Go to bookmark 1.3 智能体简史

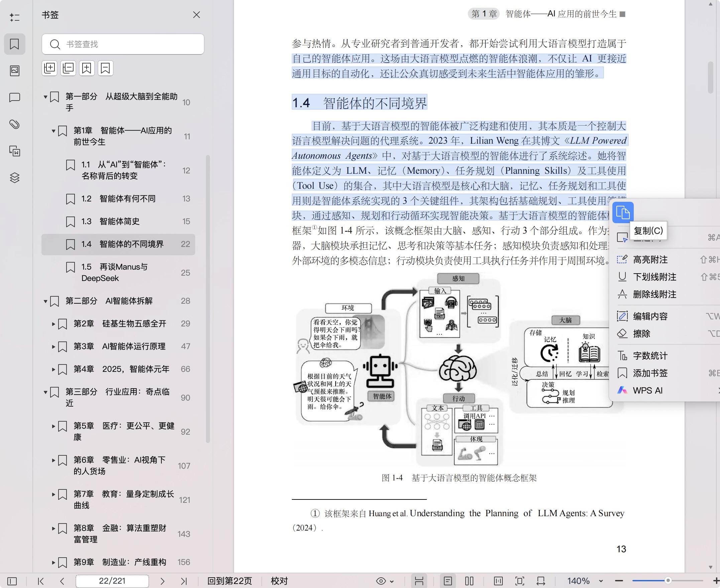click(118, 222)
